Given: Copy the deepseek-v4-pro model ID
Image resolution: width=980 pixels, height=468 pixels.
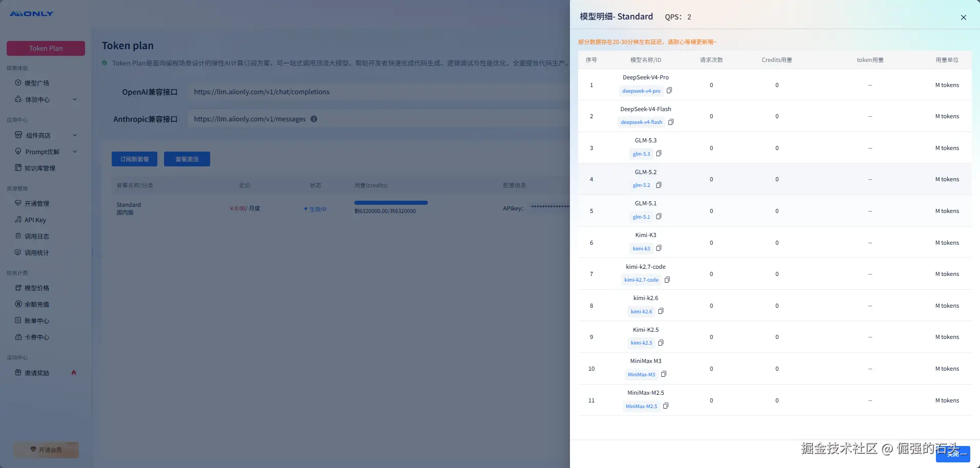Looking at the screenshot, I should [x=669, y=91].
